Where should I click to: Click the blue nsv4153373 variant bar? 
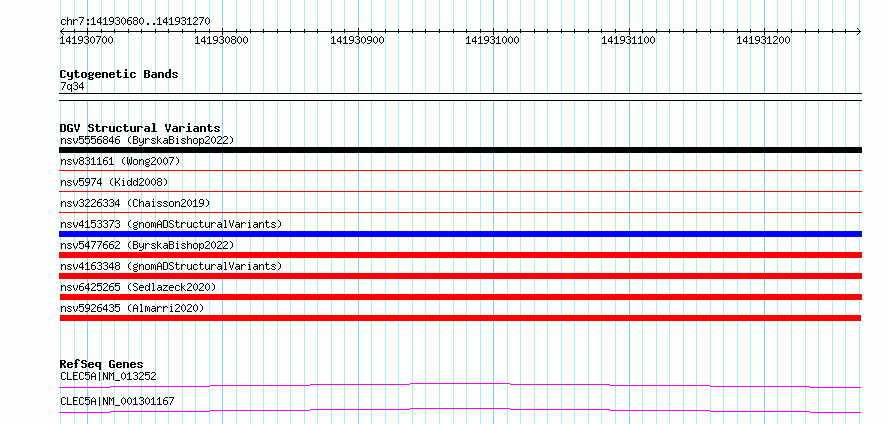tap(460, 234)
